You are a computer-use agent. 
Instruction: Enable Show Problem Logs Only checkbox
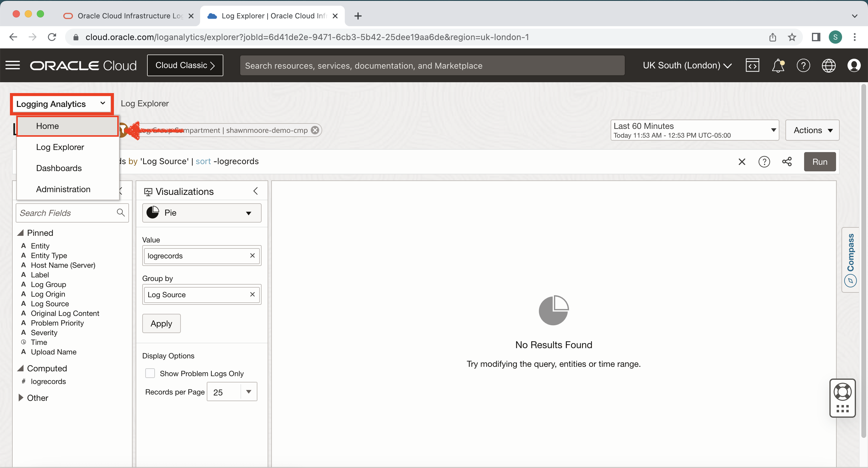pyautogui.click(x=150, y=373)
